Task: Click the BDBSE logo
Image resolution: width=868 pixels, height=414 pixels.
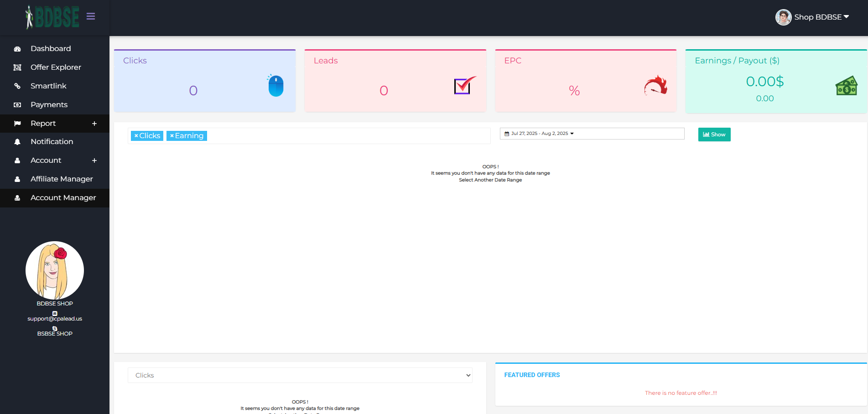Action: pos(52,17)
